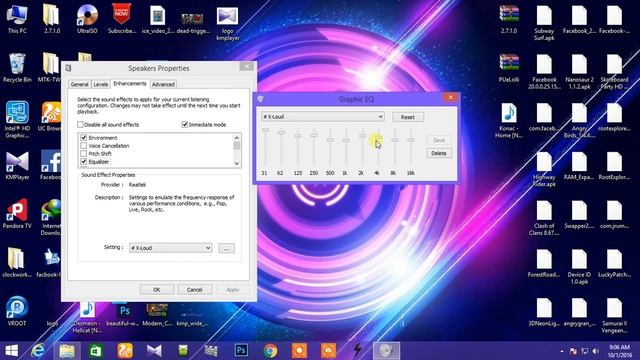Open the VROOT desktop shortcut

(17, 311)
